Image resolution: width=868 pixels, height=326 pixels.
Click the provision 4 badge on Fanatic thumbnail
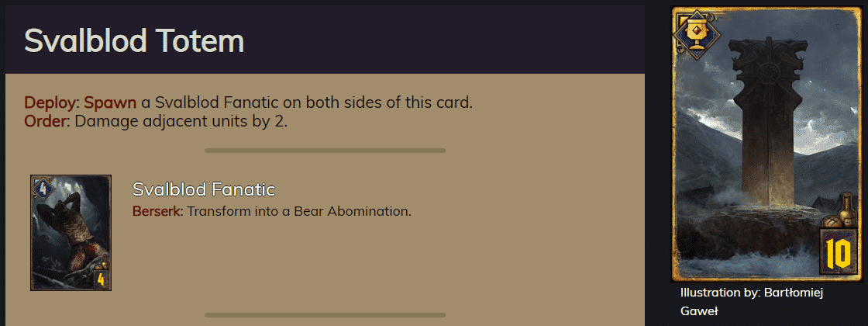point(100,279)
